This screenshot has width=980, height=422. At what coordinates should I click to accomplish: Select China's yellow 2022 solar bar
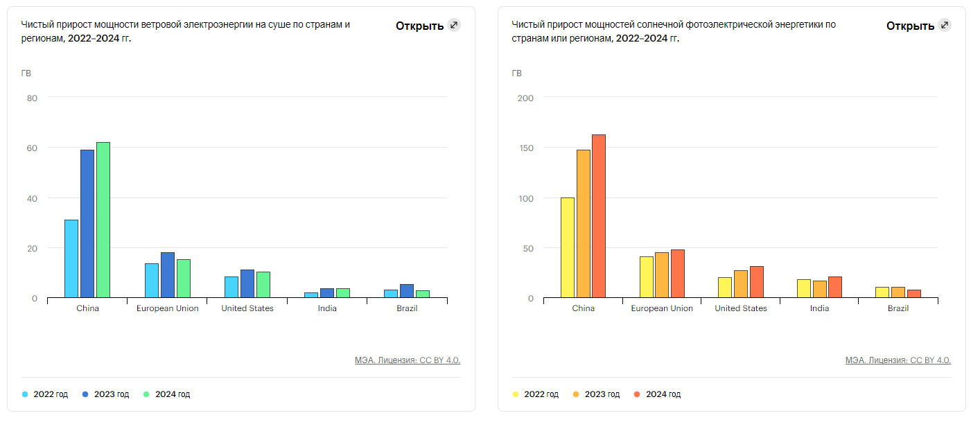click(568, 247)
